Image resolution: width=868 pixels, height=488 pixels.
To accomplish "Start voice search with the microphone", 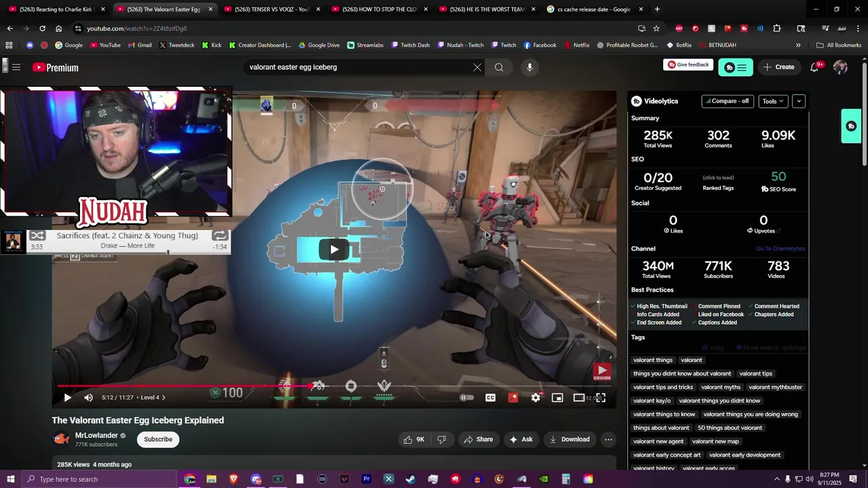I will coord(530,67).
